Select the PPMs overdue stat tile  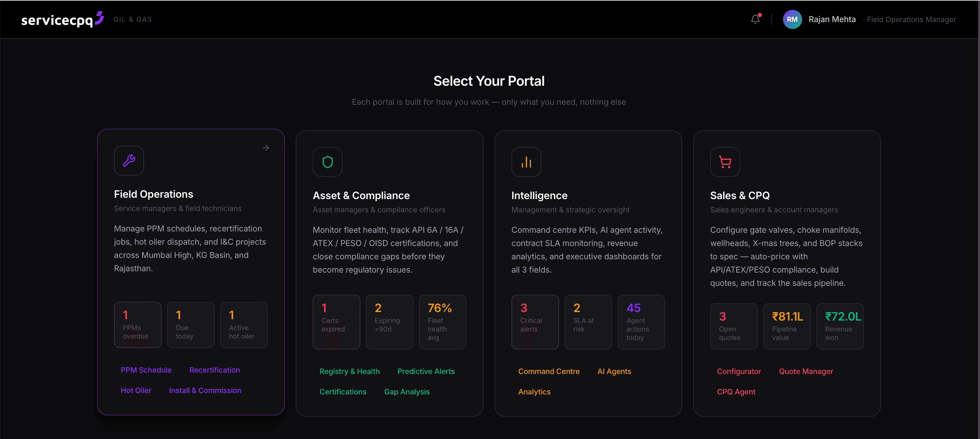click(138, 325)
